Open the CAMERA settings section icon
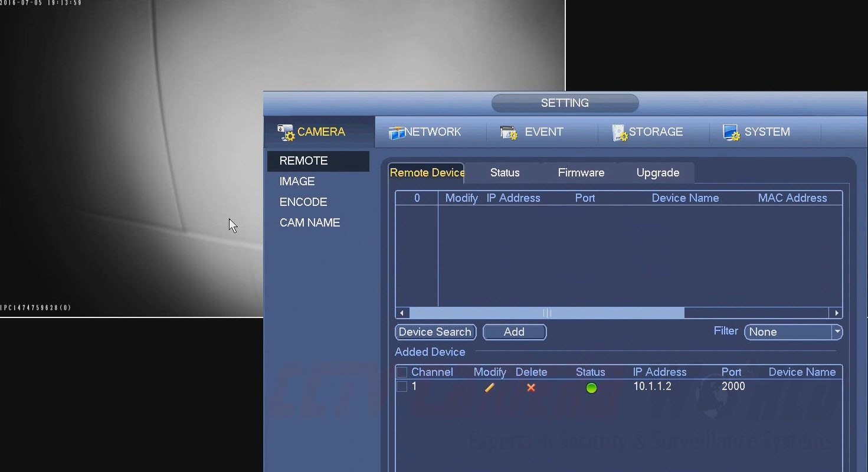 (x=286, y=132)
